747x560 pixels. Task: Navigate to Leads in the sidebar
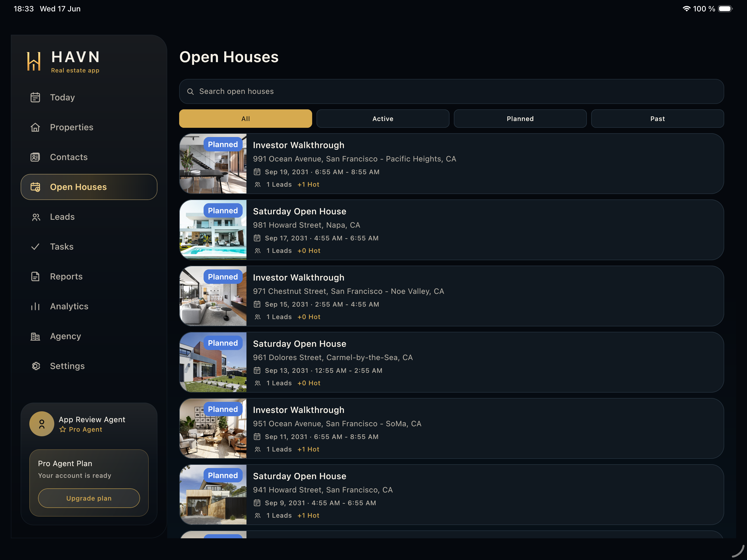point(89,217)
